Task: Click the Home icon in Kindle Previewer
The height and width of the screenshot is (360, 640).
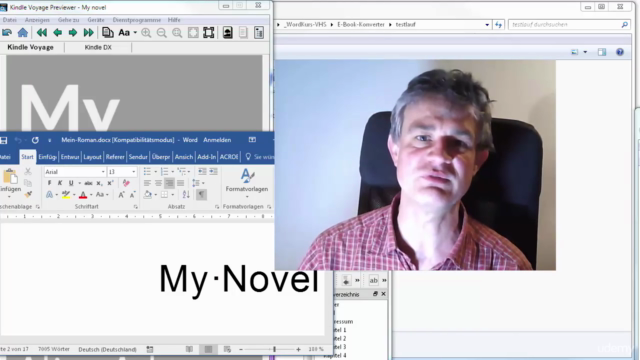Action: click(22, 33)
